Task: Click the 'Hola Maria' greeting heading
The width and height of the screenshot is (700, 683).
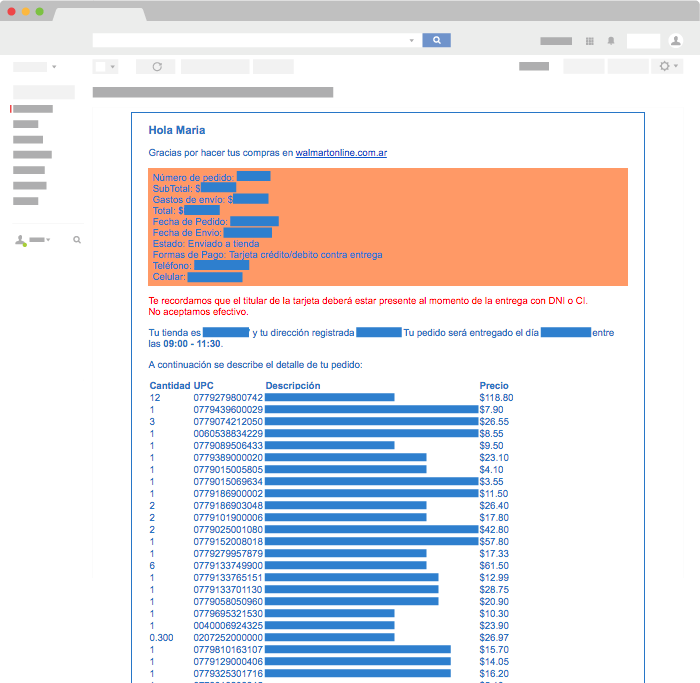Action: tap(177, 130)
